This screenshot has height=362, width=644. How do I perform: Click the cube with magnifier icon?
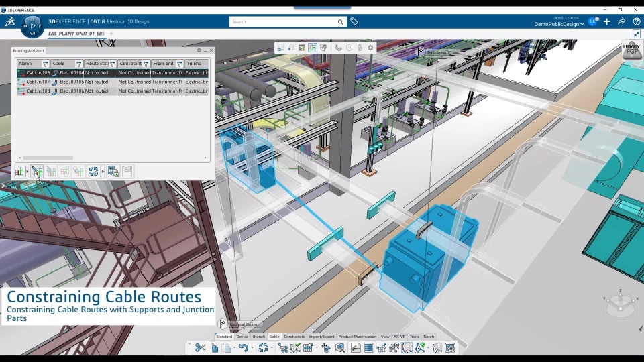click(x=340, y=348)
